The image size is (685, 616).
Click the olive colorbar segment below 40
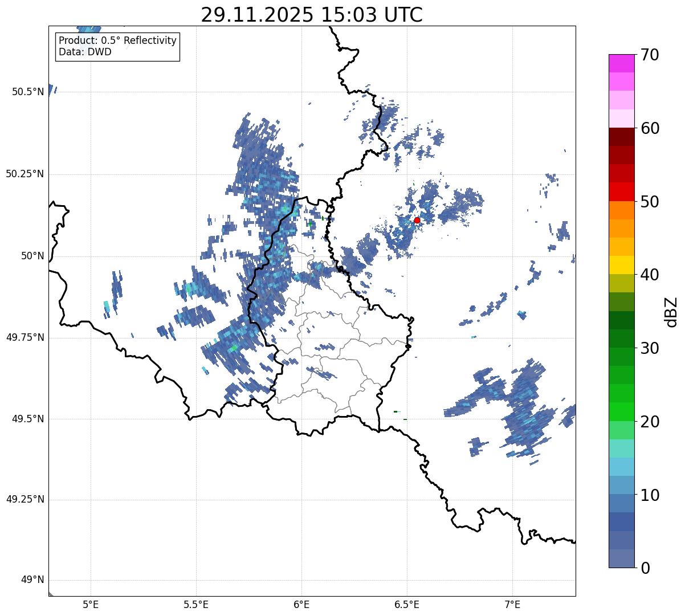(622, 284)
